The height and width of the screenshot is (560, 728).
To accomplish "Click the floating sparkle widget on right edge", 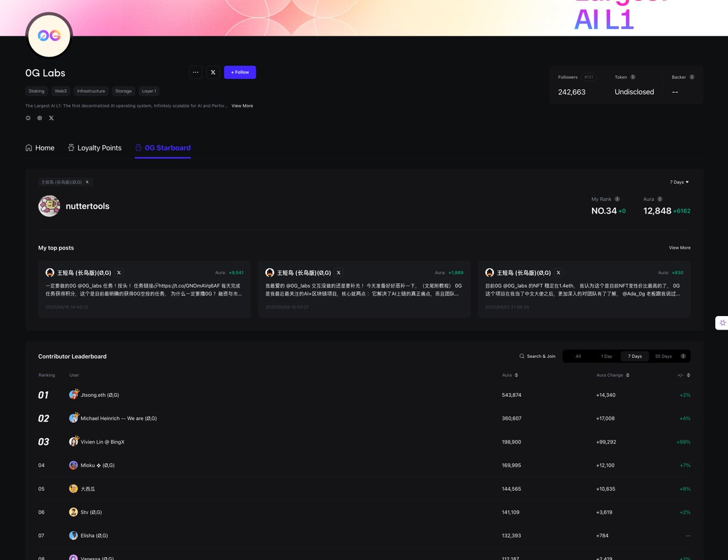I will (x=722, y=323).
